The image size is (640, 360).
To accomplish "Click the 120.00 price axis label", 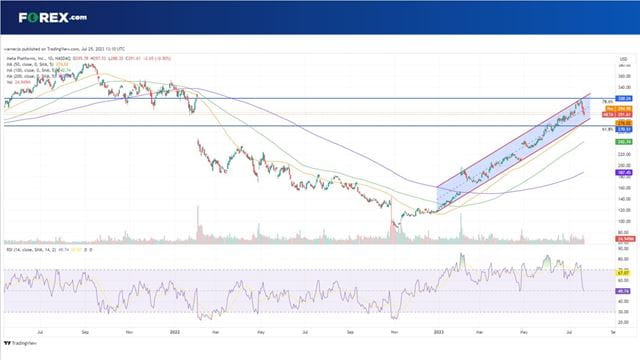I will point(624,210).
